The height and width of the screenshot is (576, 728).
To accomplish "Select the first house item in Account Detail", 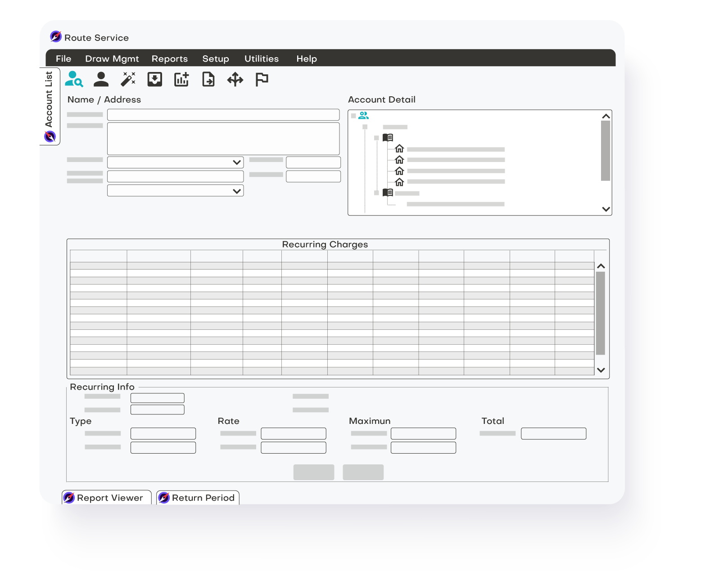I will [399, 149].
